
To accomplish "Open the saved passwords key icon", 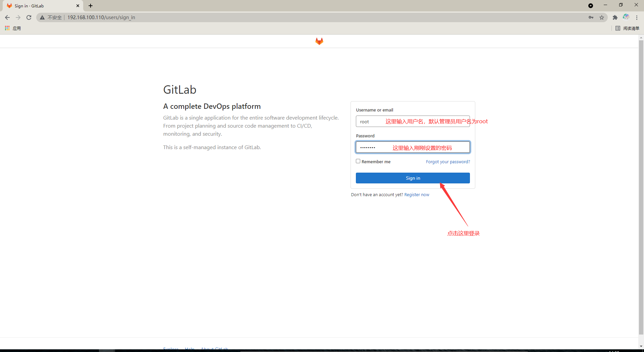I will (x=591, y=17).
